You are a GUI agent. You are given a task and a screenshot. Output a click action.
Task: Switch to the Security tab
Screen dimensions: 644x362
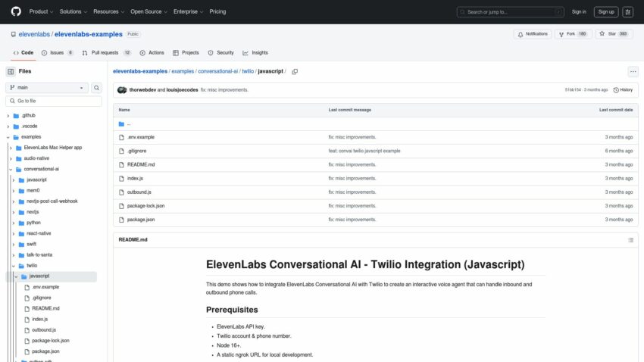[x=221, y=52]
